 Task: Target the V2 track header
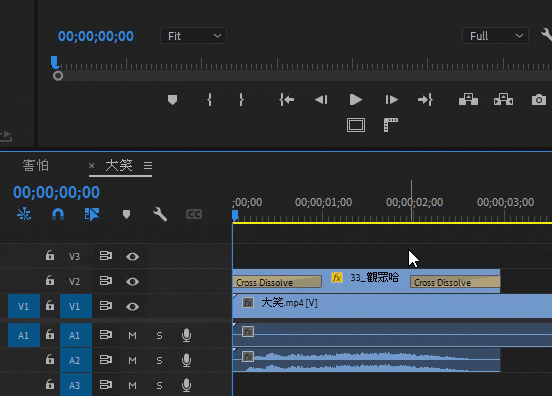tap(76, 281)
